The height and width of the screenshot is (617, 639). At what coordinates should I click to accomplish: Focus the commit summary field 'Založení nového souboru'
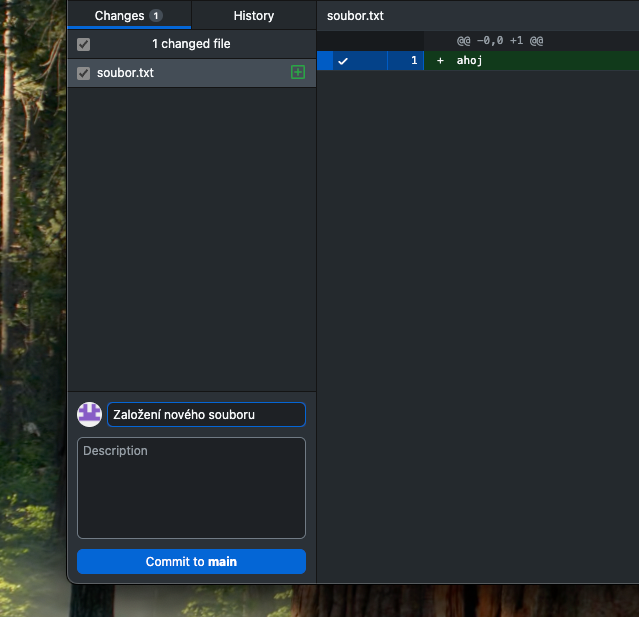[206, 414]
